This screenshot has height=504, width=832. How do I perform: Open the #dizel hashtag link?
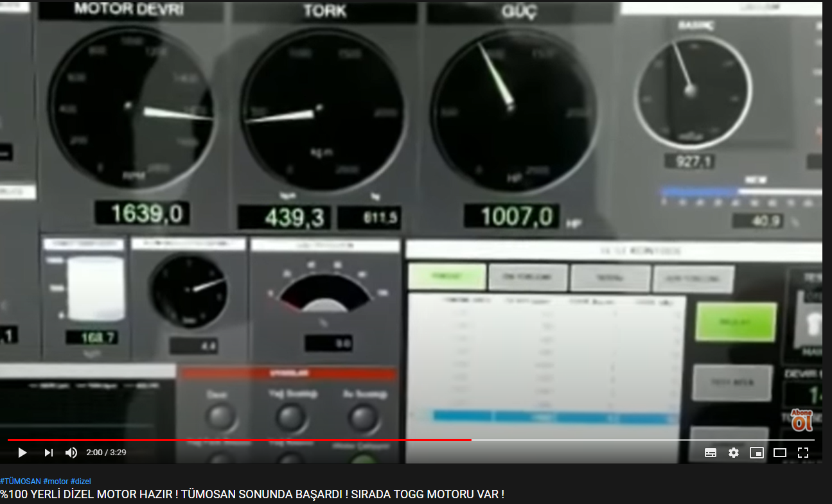pyautogui.click(x=81, y=482)
